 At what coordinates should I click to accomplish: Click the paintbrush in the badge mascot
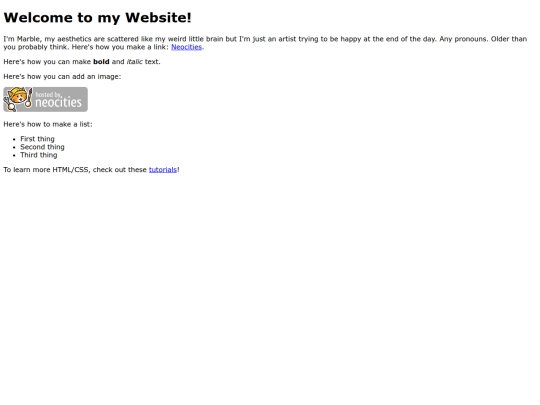[x=29, y=97]
